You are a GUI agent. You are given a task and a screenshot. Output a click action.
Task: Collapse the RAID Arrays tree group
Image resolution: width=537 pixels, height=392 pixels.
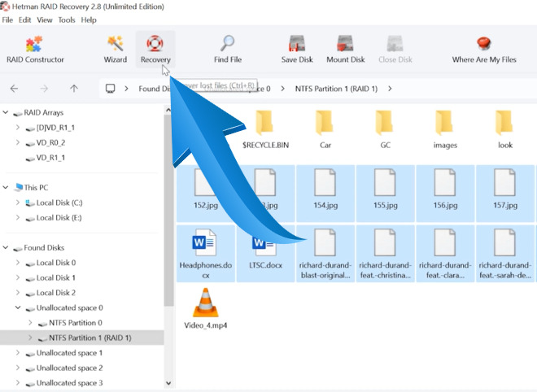[6, 112]
